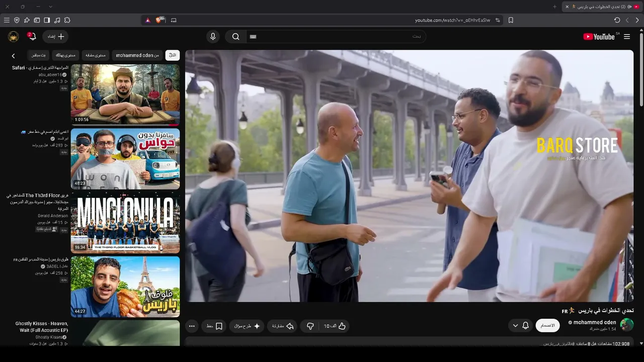Open mohammed oden channel avatar
This screenshot has width=644, height=362.
(x=627, y=325)
